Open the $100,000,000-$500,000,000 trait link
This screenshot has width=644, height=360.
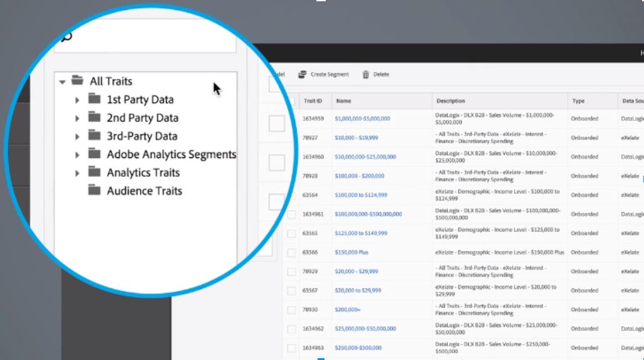tap(368, 214)
